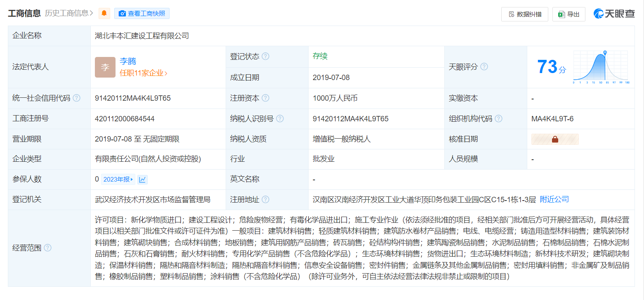Click 2019-07-08 至 无固定期限 business term
Image resolution: width=644 pixels, height=300 pixels.
pyautogui.click(x=137, y=139)
